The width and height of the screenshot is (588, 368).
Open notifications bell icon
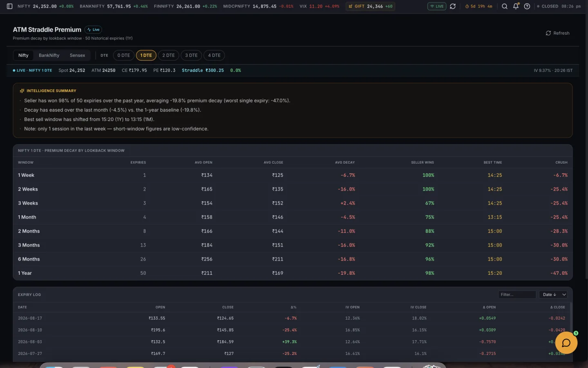point(516,7)
